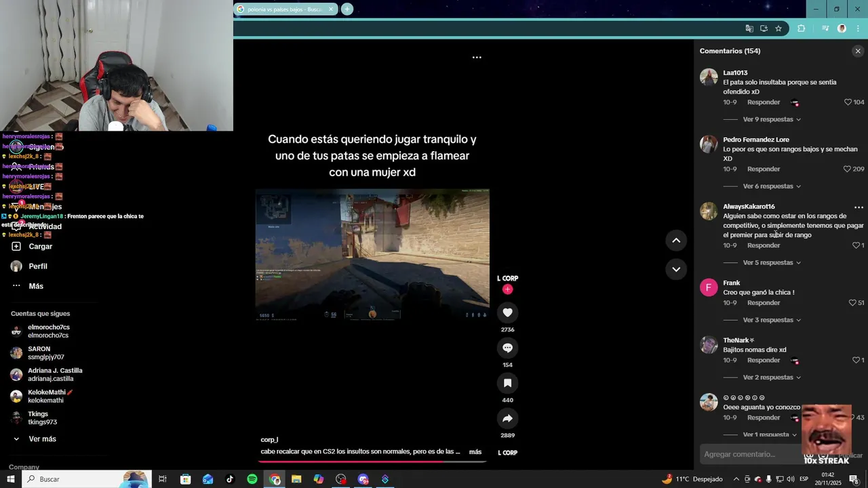Screen dimensions: 868x488
Task: Open the notification center icon
Action: (x=854, y=479)
